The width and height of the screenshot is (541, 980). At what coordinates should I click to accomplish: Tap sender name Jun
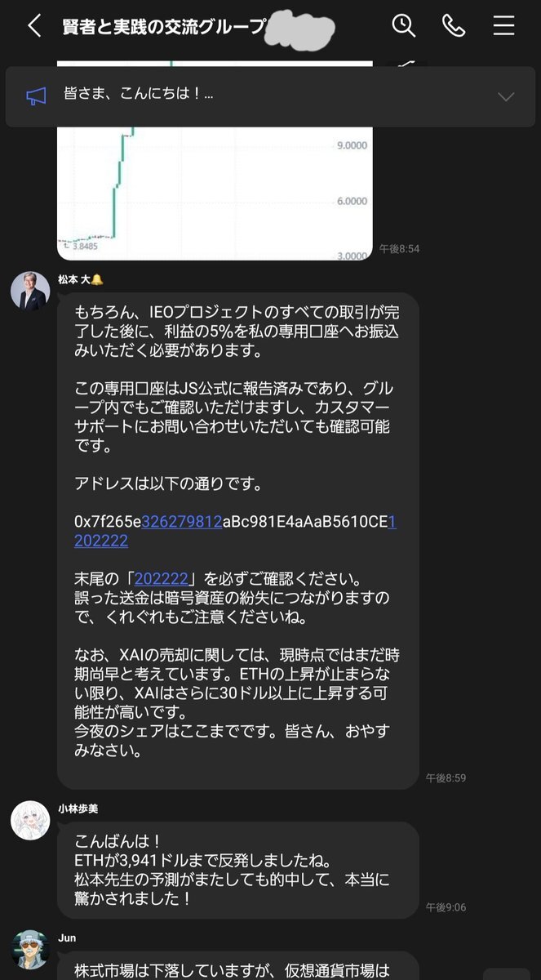67,938
